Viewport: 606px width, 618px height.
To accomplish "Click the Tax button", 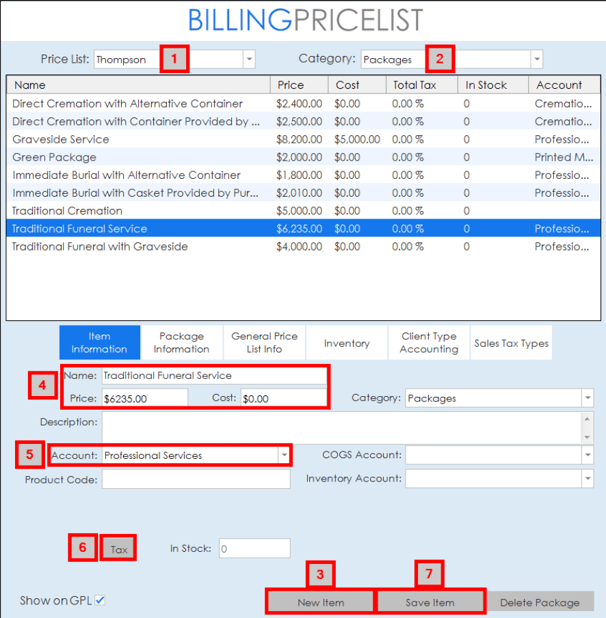I will pyautogui.click(x=119, y=549).
